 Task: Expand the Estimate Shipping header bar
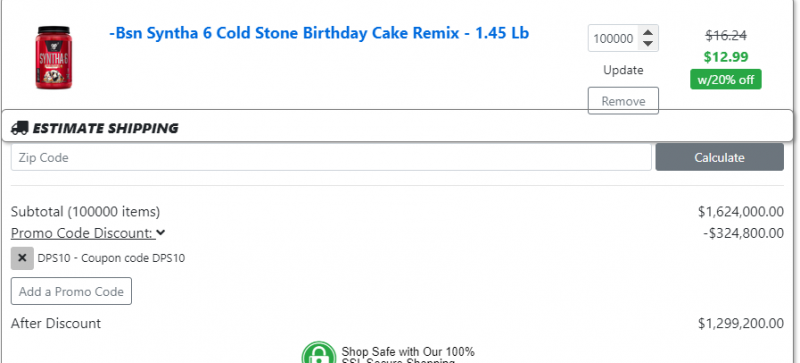point(397,126)
